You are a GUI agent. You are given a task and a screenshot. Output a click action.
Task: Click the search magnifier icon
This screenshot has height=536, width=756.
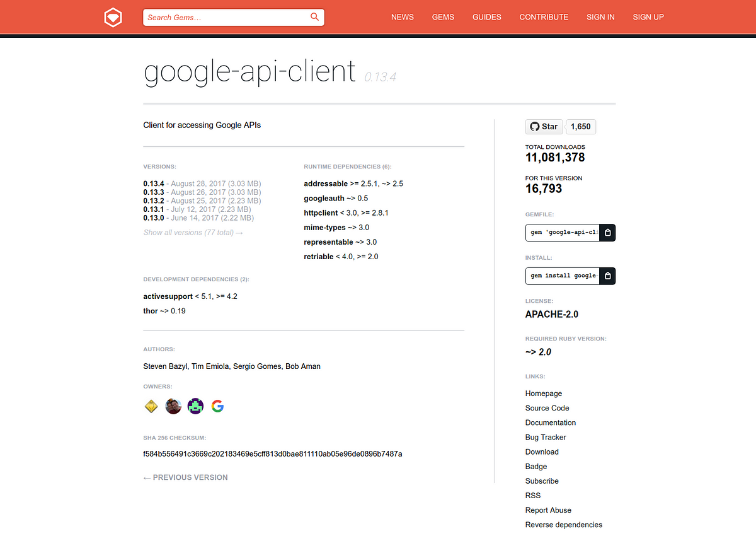pyautogui.click(x=314, y=17)
